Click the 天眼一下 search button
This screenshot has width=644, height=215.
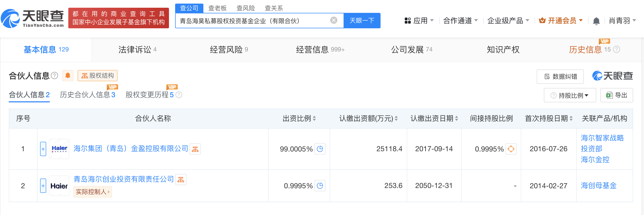point(362,21)
